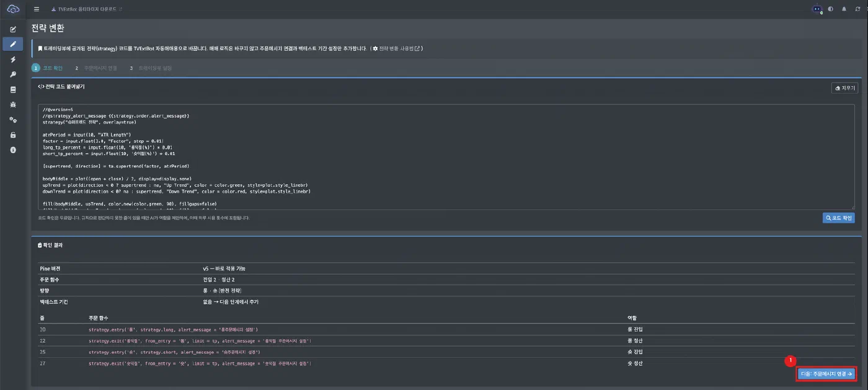Open 전략 변환 사용법 guide link

pos(397,48)
